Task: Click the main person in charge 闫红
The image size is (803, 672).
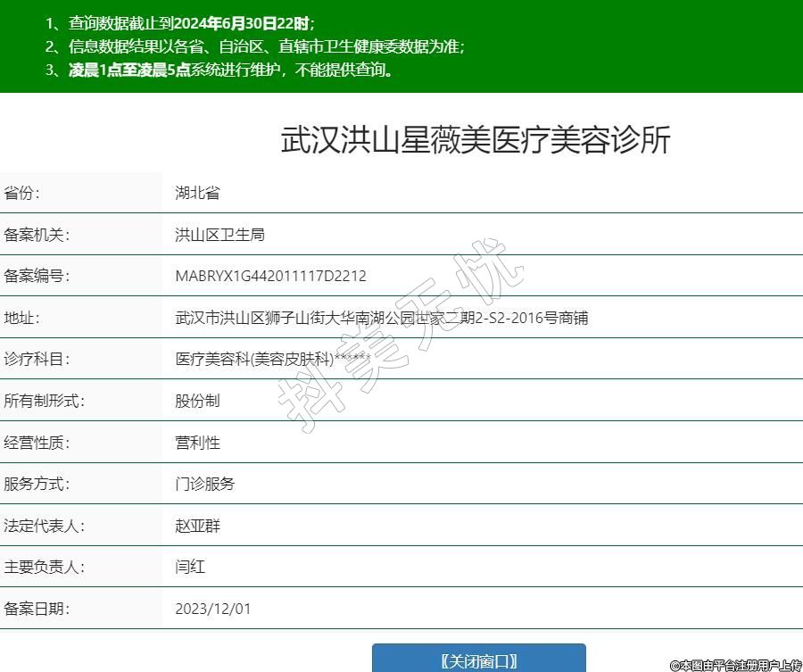Action: point(190,567)
